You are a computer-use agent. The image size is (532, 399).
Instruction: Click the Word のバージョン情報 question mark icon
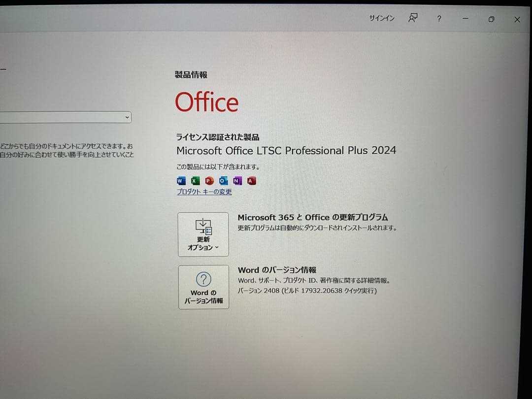coord(203,279)
